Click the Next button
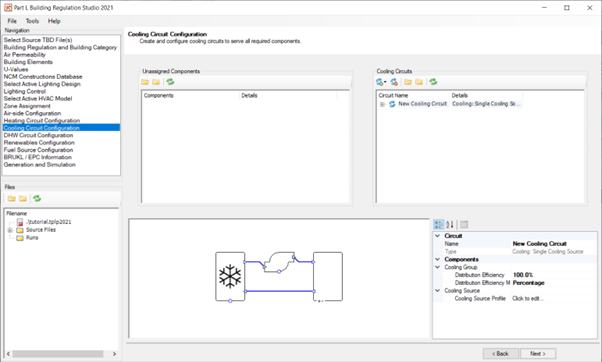The image size is (602, 362). point(538,354)
